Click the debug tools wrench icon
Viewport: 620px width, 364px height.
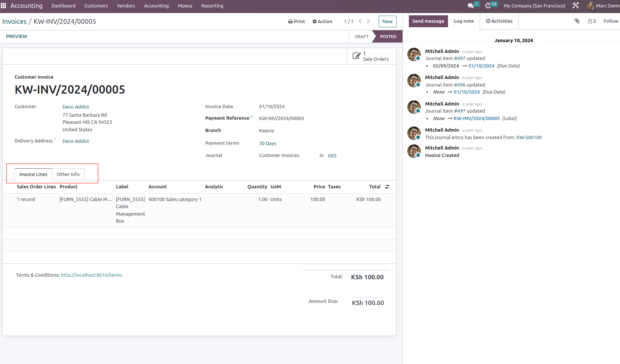point(576,6)
